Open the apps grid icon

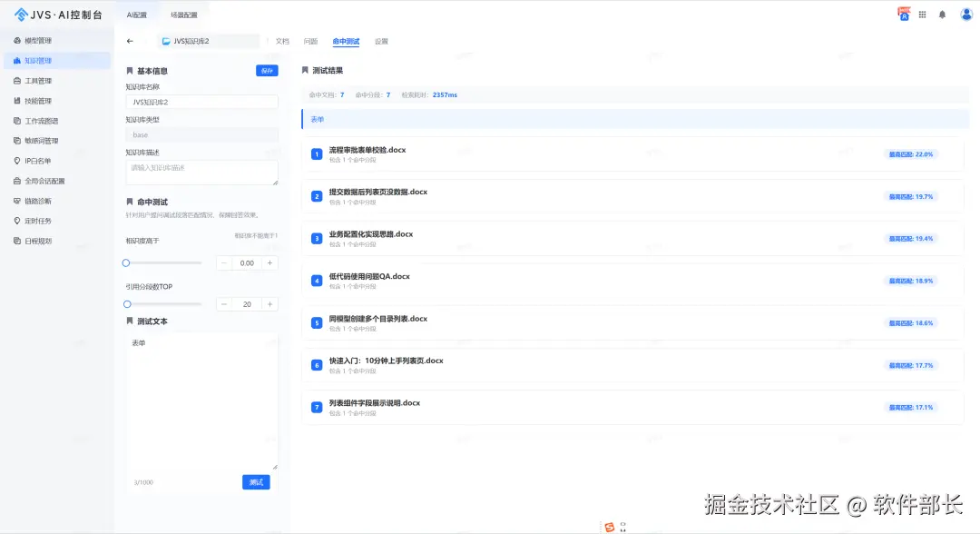tap(923, 15)
